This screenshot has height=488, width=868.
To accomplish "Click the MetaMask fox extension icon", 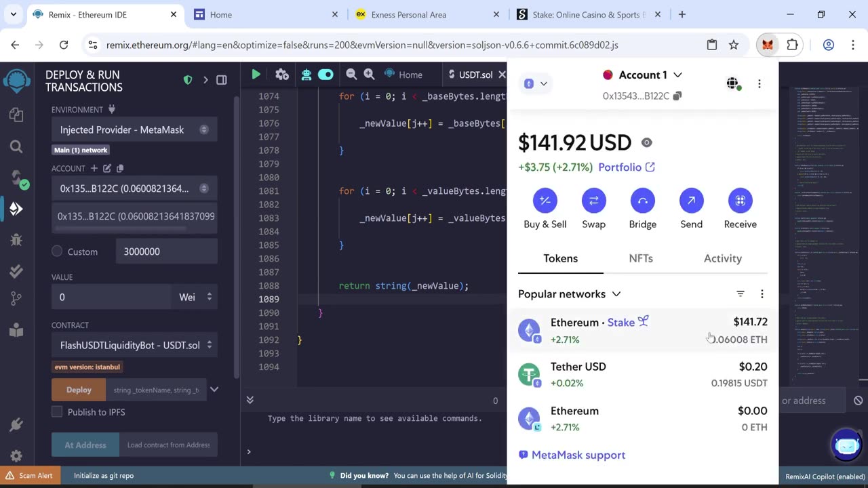I will tap(767, 45).
